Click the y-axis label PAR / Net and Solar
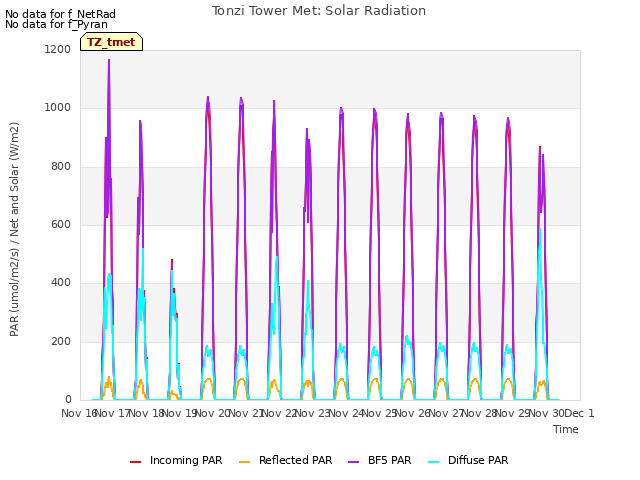The image size is (640, 480). [x=14, y=229]
